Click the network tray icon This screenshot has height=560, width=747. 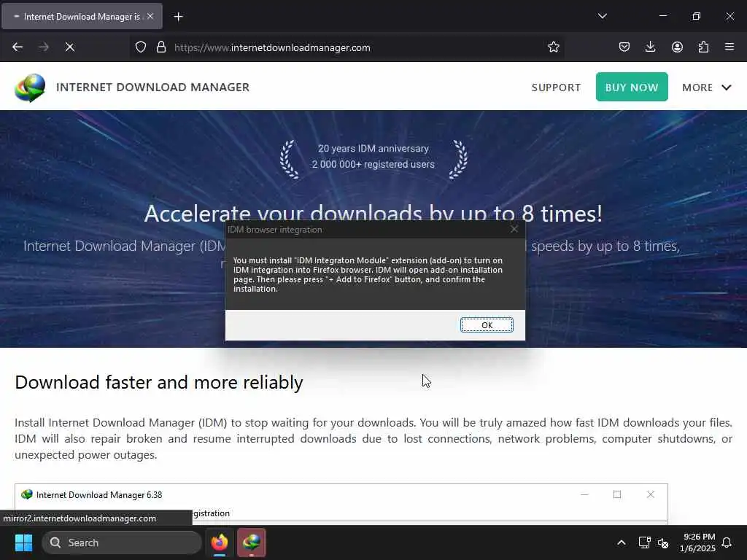point(644,542)
